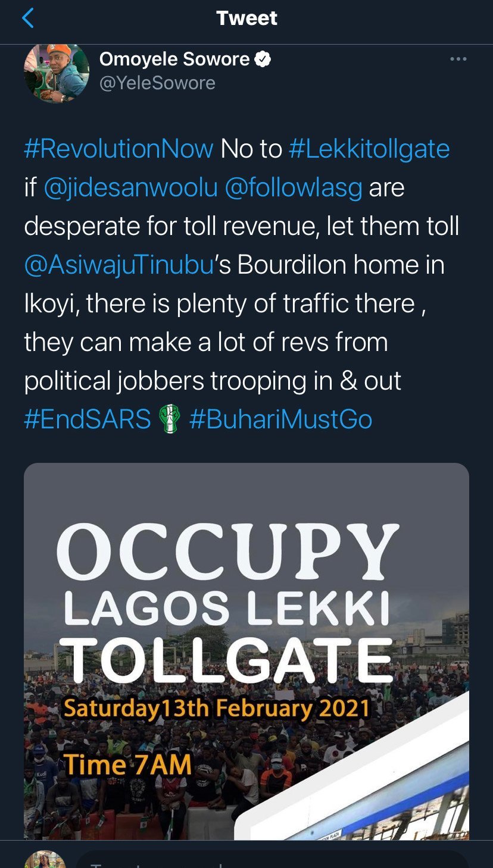Screen dimensions: 493x868
Task: Open the three-dot more options menu
Action: coord(458,59)
